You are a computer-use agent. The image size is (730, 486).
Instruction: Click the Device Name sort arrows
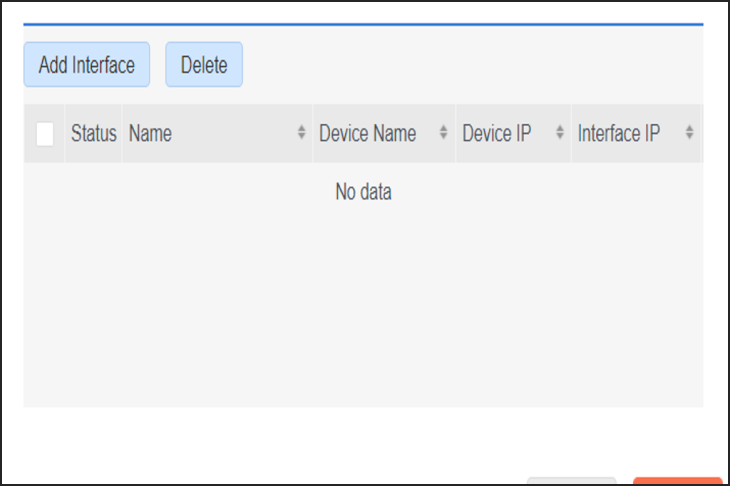click(x=444, y=134)
